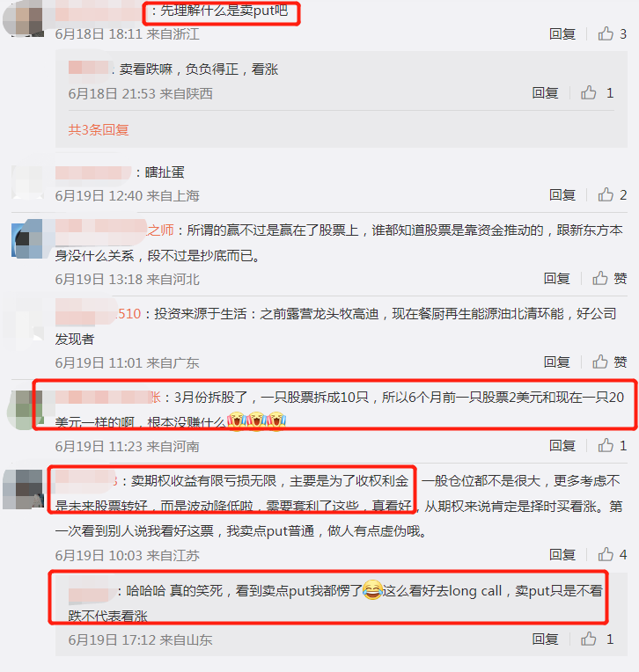Reply to the 陕西 nested comment

[x=545, y=93]
